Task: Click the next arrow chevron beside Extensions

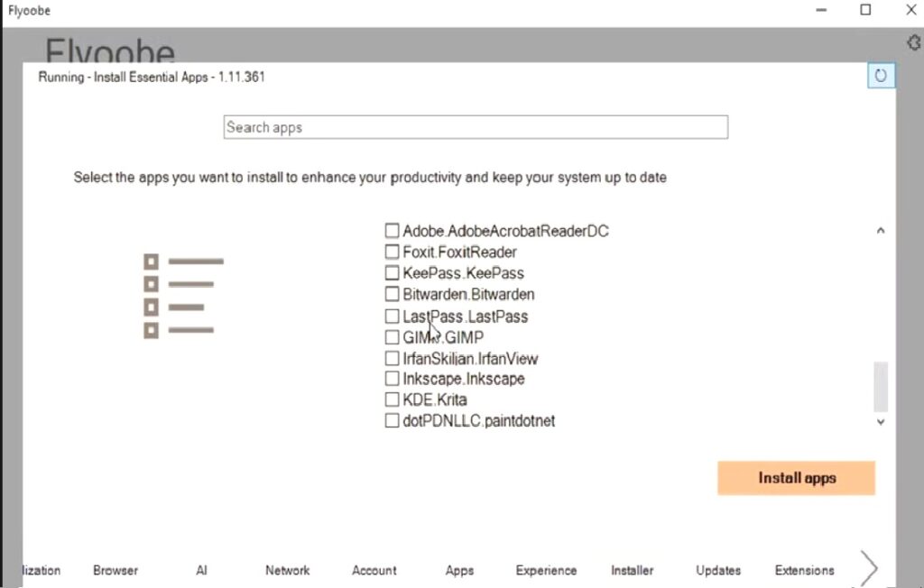Action: [868, 568]
